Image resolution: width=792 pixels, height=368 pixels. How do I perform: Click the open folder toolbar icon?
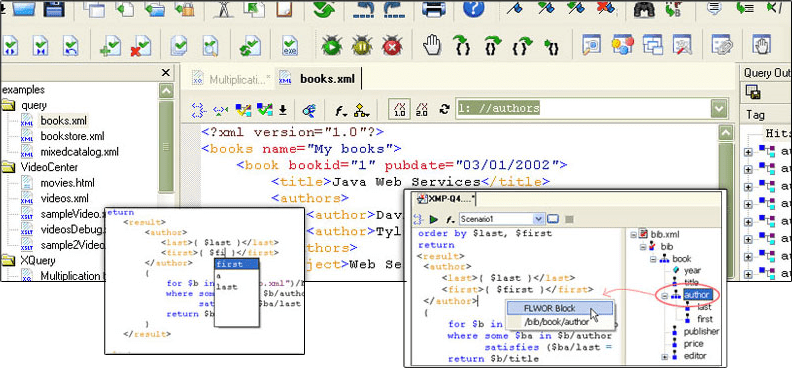tap(23, 9)
